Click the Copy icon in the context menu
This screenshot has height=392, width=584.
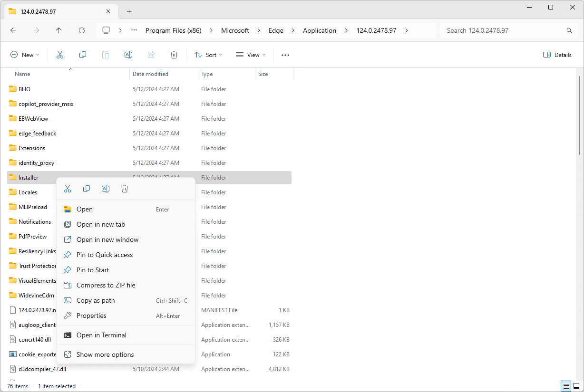(87, 189)
